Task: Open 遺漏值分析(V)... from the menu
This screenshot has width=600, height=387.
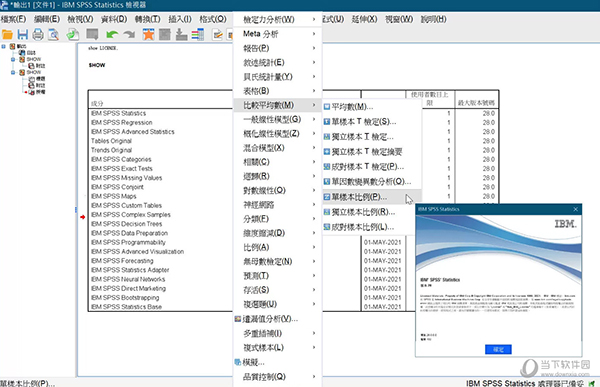Action: coord(277,318)
